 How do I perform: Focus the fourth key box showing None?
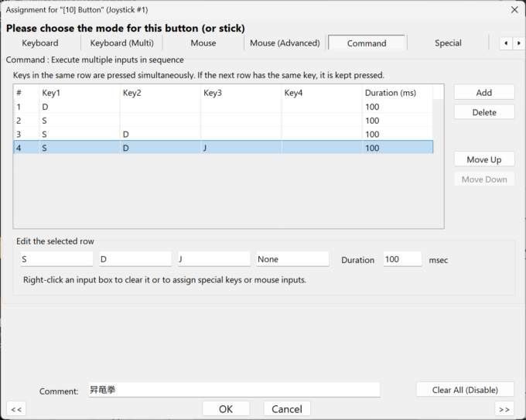[x=292, y=259]
